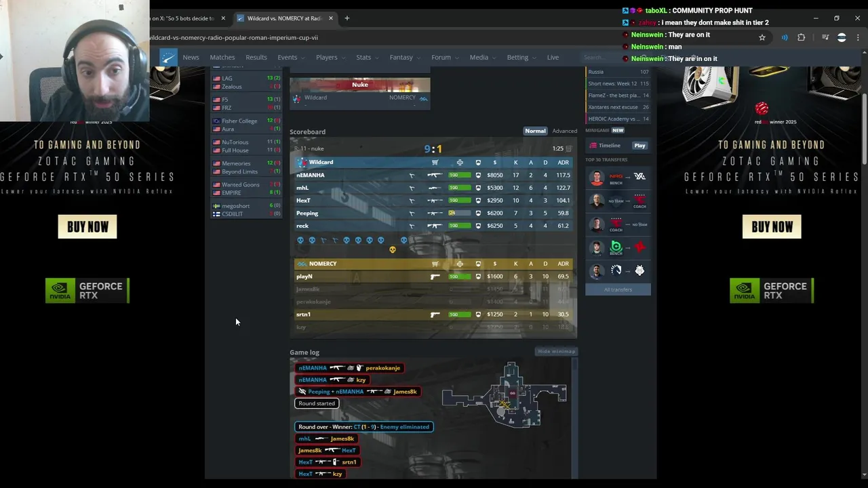Open a new browser tab
Viewport: 868px width, 488px height.
pyautogui.click(x=347, y=18)
